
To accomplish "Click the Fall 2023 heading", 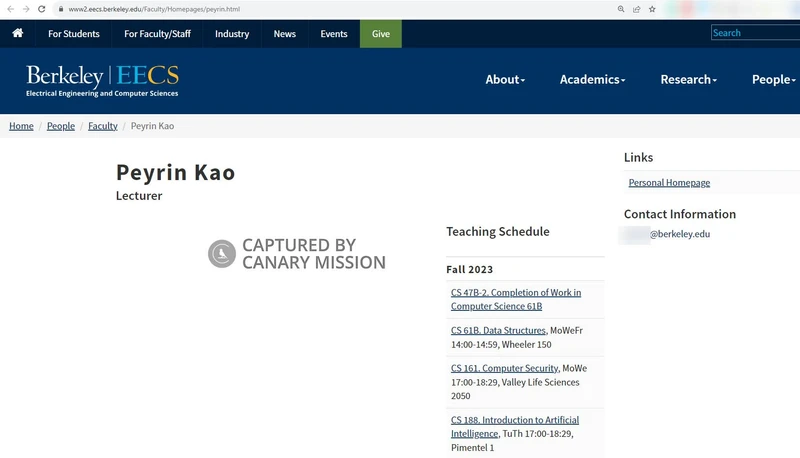I will [x=469, y=269].
